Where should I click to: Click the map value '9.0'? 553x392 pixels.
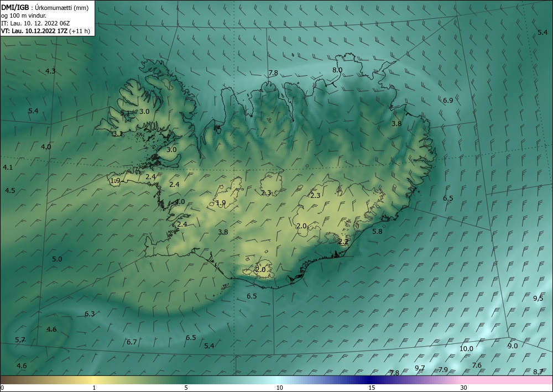pyautogui.click(x=513, y=346)
